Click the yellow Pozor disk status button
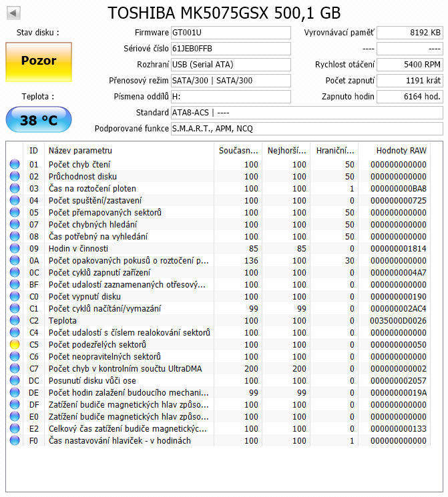This screenshot has height=497, width=448. (x=39, y=62)
